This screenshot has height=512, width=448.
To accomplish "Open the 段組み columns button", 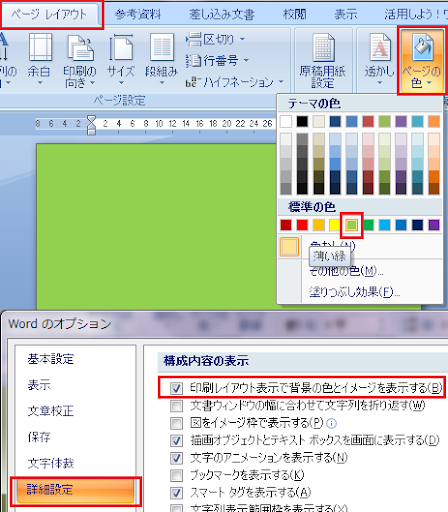I will click(x=161, y=59).
